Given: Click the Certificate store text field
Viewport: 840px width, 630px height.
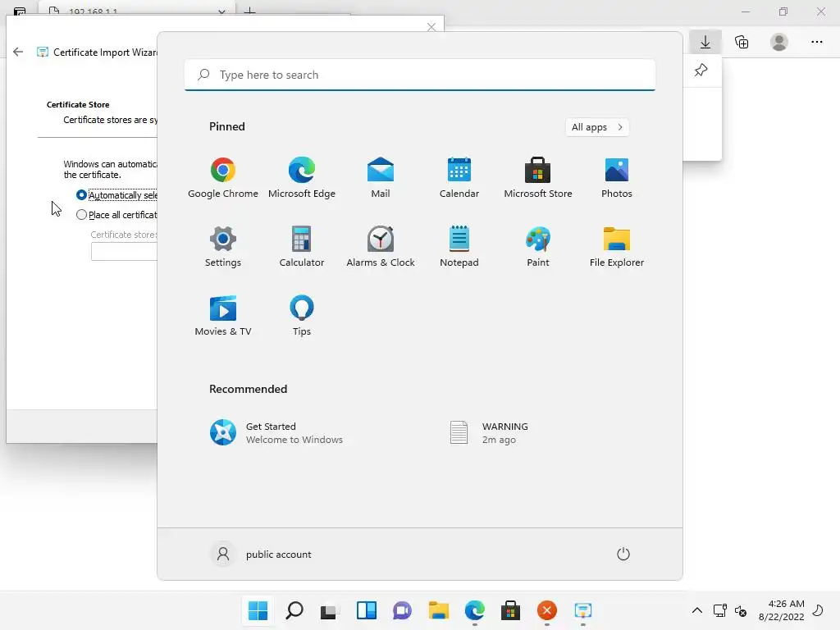Looking at the screenshot, I should tap(125, 251).
